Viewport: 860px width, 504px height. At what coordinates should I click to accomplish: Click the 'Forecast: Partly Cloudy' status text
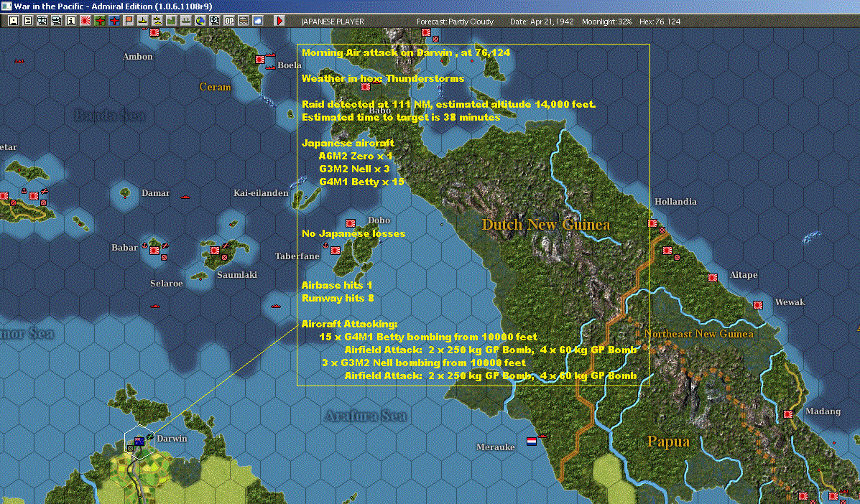tap(455, 22)
